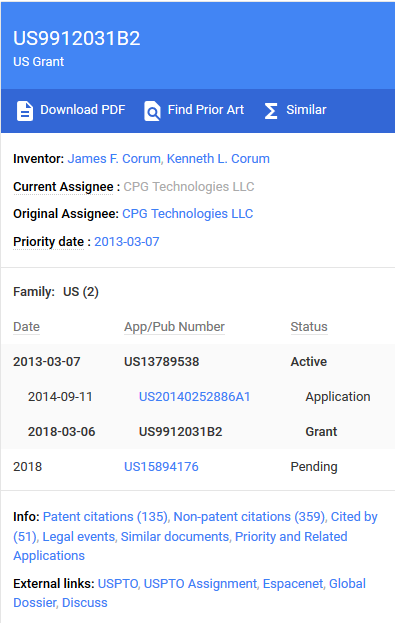The width and height of the screenshot is (395, 623).
Task: Click the Find Prior Art label
Action: point(205,110)
